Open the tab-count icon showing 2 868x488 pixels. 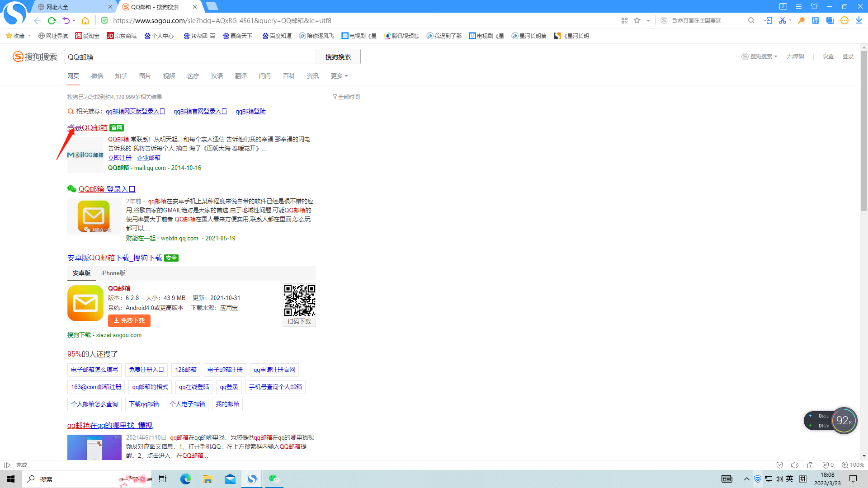(x=783, y=6)
